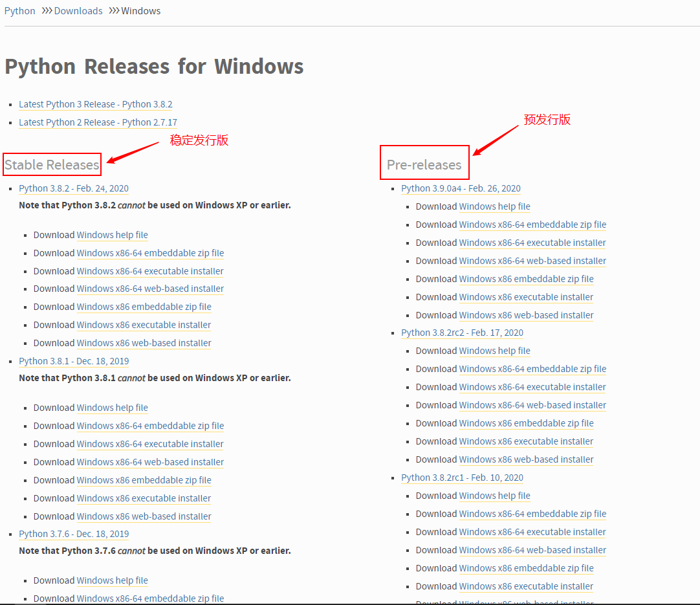Download x86-64 executable installer for Python 3.8.1

(150, 444)
